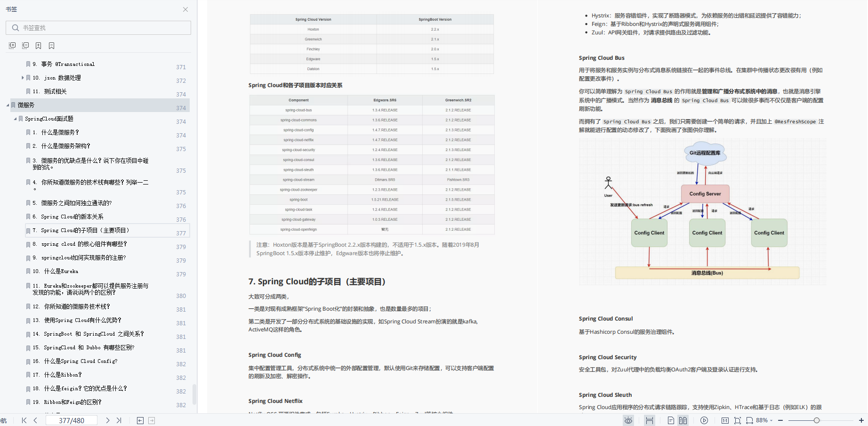Viewport: 868px width, 426px height.
Task: Open bookmark 15. SpringCloud 和 Dubbo 区别
Action: point(83,347)
